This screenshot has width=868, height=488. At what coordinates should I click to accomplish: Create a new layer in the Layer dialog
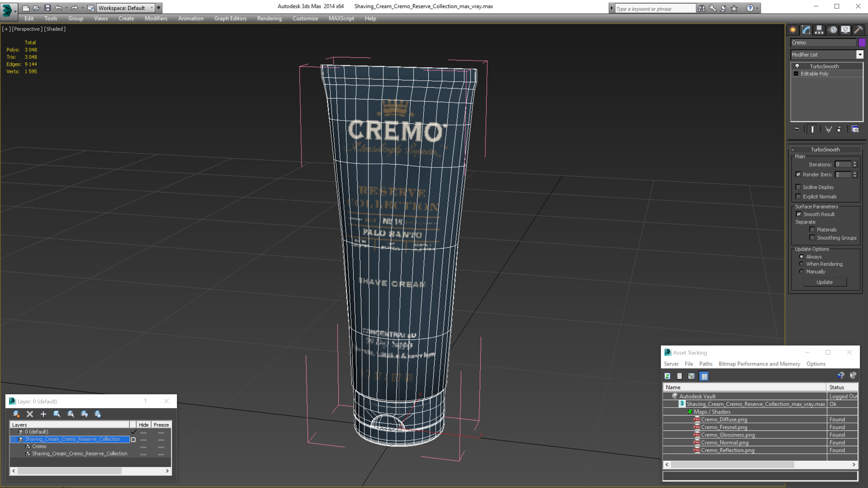16,414
